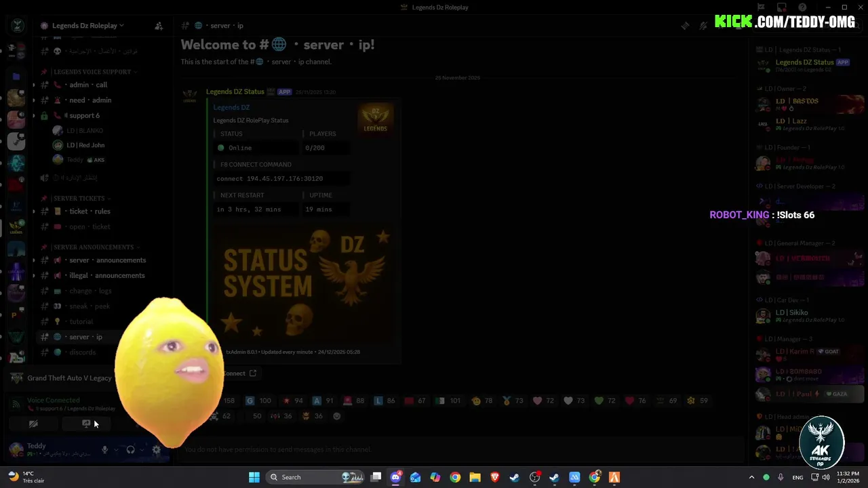The height and width of the screenshot is (488, 868).
Task: Select LD | BASTOS in the member list
Action: click(x=810, y=105)
